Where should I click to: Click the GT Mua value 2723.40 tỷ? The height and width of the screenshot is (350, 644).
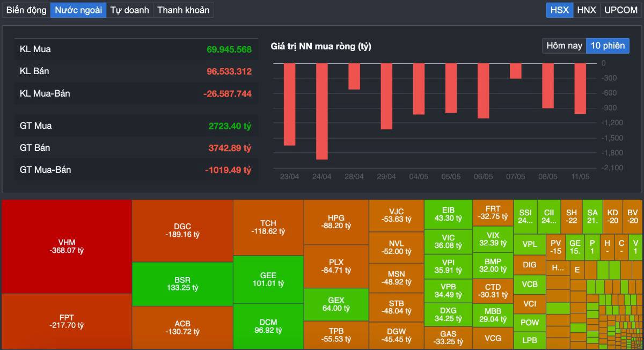(230, 126)
